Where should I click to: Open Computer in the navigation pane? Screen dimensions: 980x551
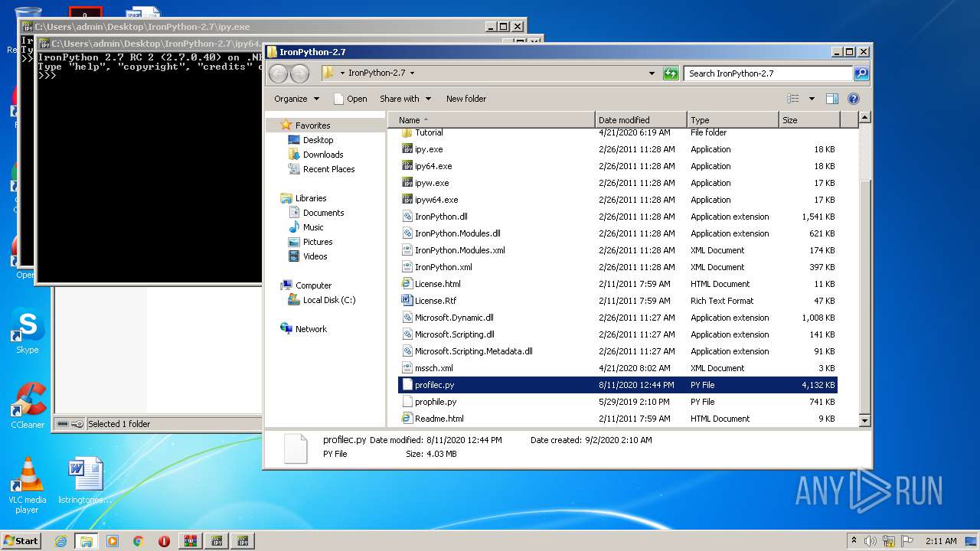[313, 285]
